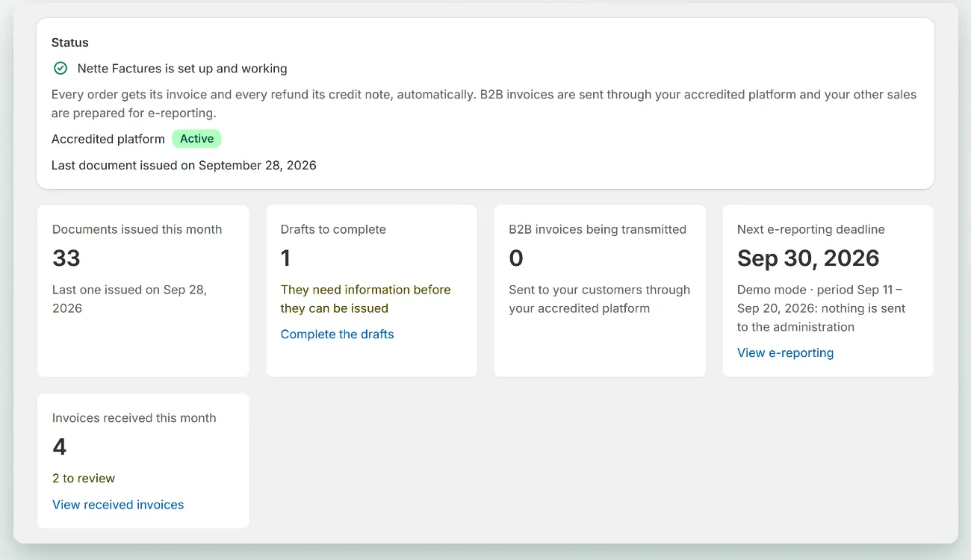Click the description starting "Every order gets its invoice"

coord(484,104)
